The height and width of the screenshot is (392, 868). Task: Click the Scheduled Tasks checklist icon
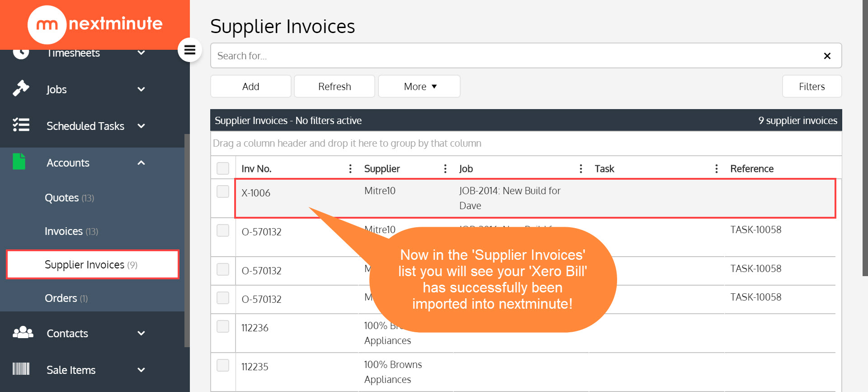coord(21,124)
